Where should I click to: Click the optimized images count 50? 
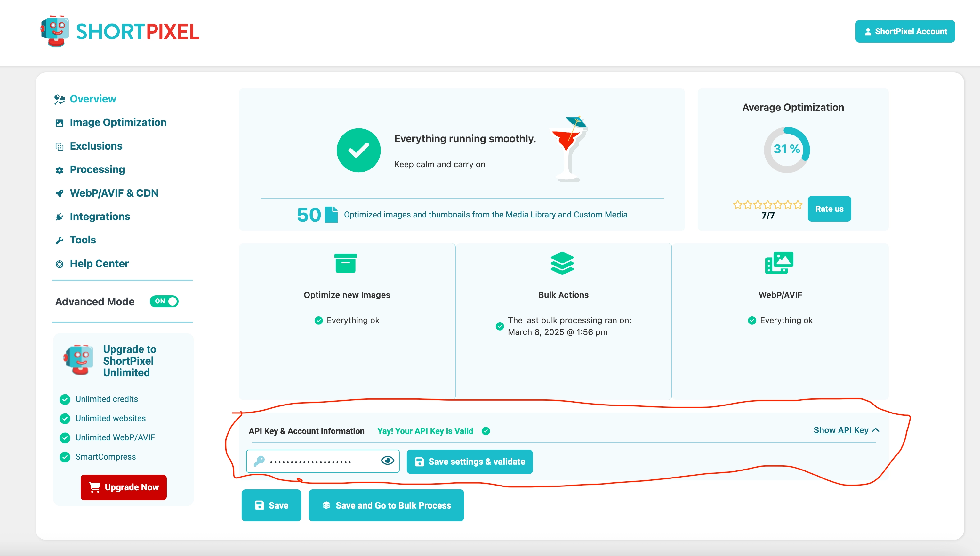[309, 215]
